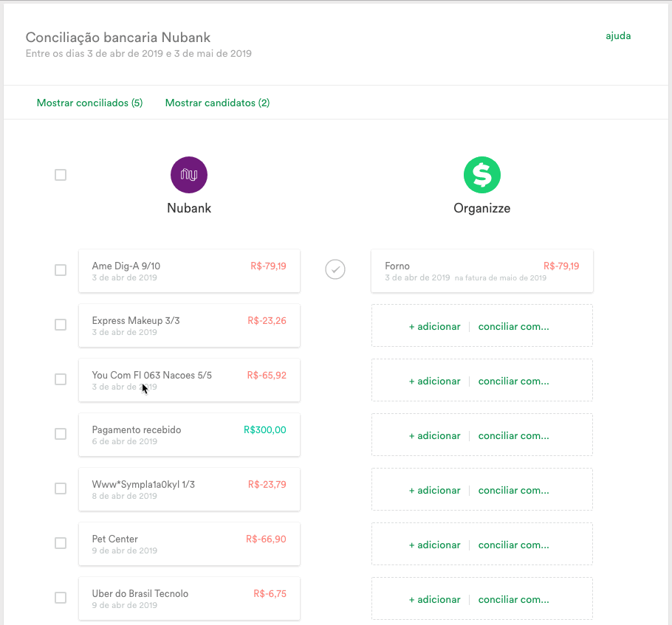Click the 'Entre os dias' date range subtitle
The height and width of the screenshot is (625, 672).
pos(138,54)
